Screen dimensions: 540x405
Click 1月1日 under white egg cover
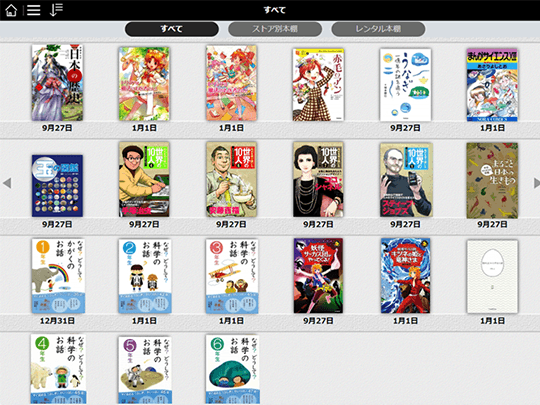tap(492, 321)
